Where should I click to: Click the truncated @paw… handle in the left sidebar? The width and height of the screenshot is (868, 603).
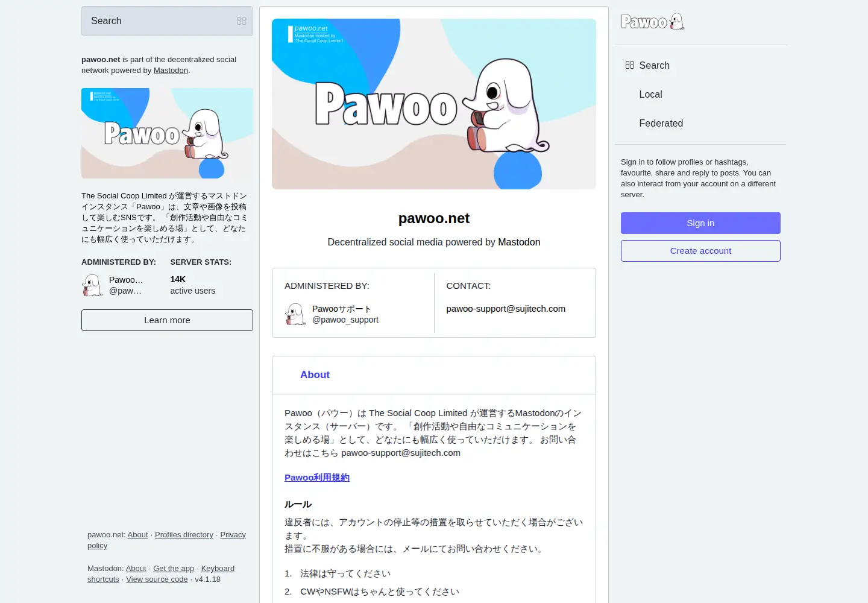[125, 291]
